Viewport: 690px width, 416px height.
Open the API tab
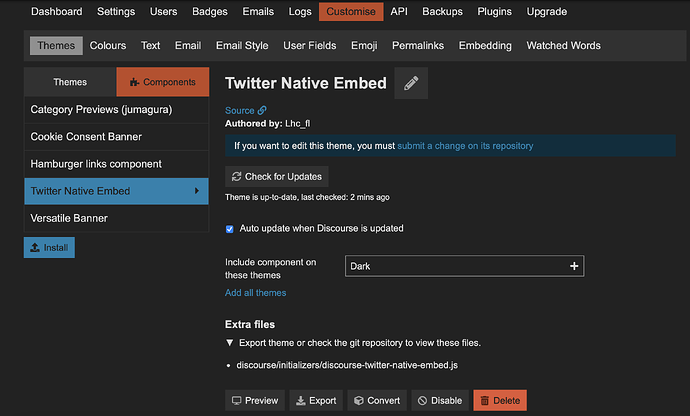[x=399, y=11]
